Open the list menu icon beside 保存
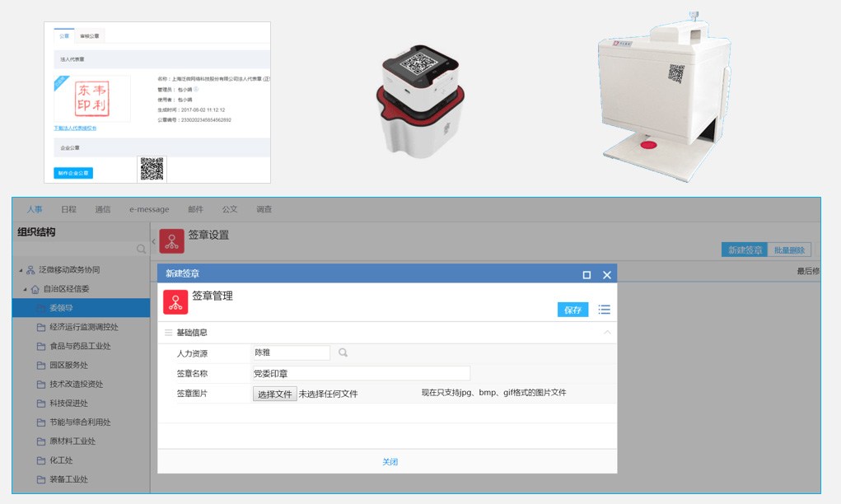Viewport: 841px width, 504px height. (x=604, y=310)
